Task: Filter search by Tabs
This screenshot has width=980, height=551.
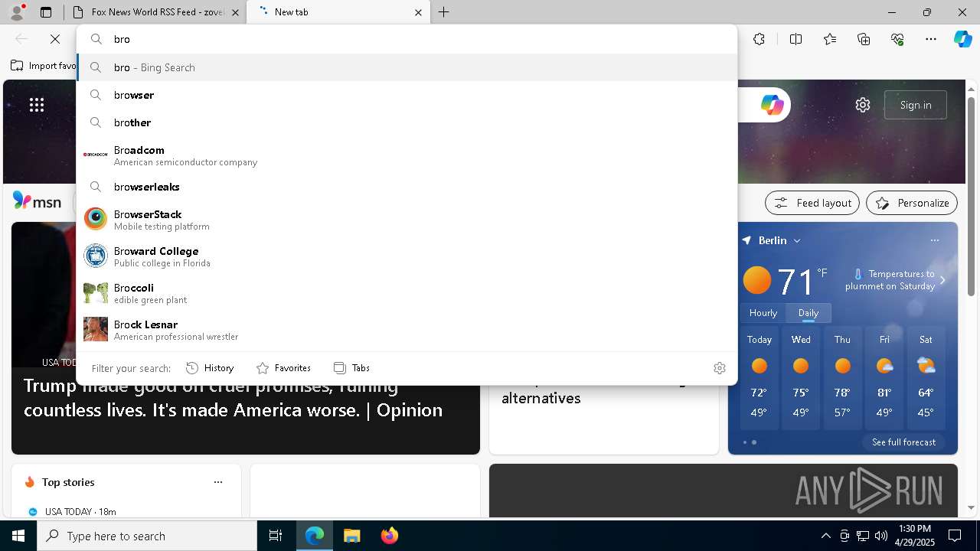Action: [x=351, y=368]
